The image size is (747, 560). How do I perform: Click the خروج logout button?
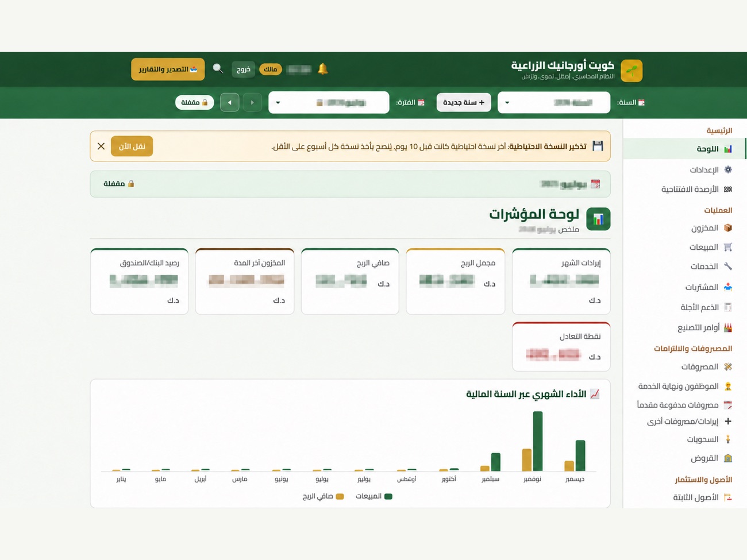click(244, 69)
